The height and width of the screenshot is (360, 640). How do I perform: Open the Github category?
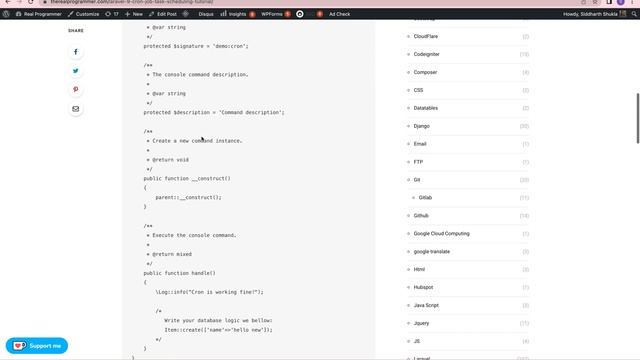pyautogui.click(x=421, y=216)
